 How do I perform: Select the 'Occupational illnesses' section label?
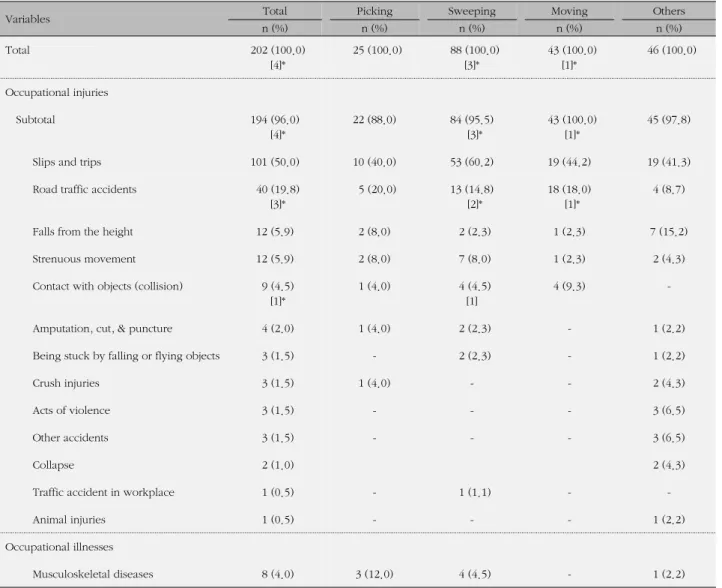coord(59,547)
